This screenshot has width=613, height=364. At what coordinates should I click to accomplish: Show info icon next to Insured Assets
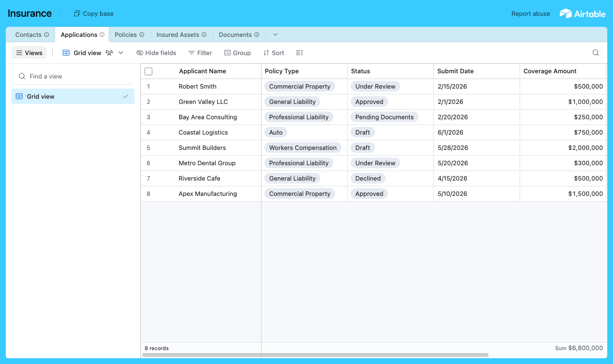point(204,34)
